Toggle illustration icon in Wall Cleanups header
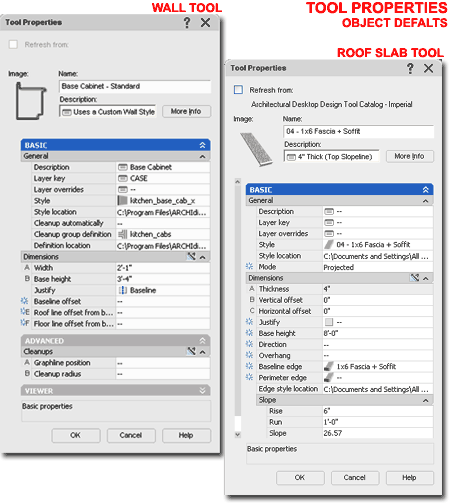This screenshot has height=503, width=450. tap(191, 351)
